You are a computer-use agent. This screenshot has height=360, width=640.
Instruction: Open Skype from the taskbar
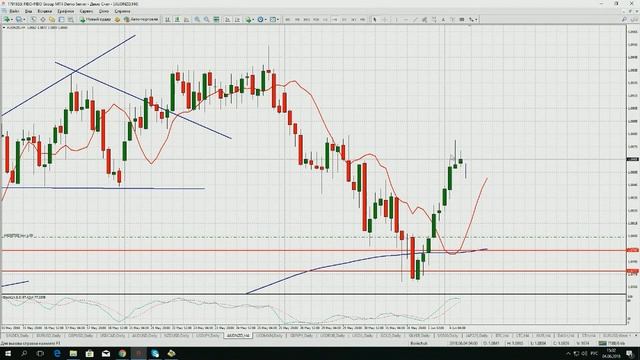[155, 353]
